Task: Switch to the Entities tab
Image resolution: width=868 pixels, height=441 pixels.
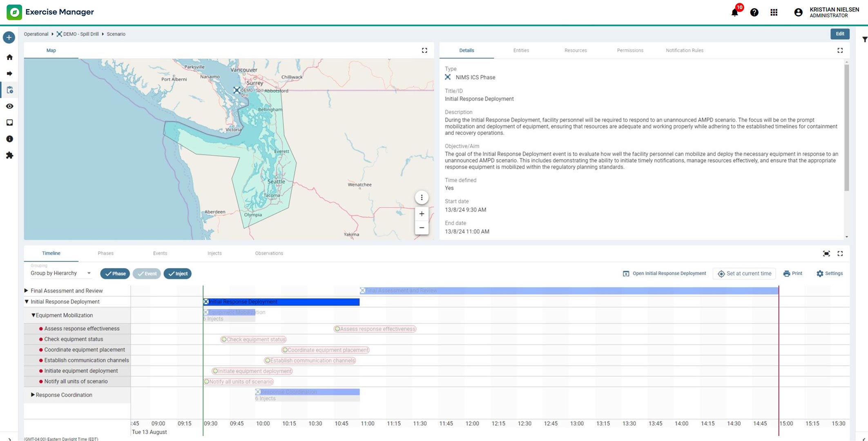Action: pyautogui.click(x=521, y=50)
